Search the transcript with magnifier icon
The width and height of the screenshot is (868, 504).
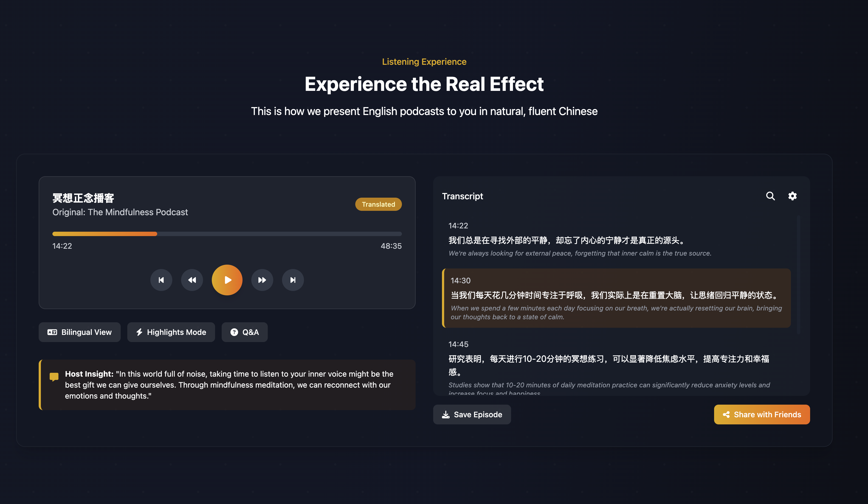(770, 196)
